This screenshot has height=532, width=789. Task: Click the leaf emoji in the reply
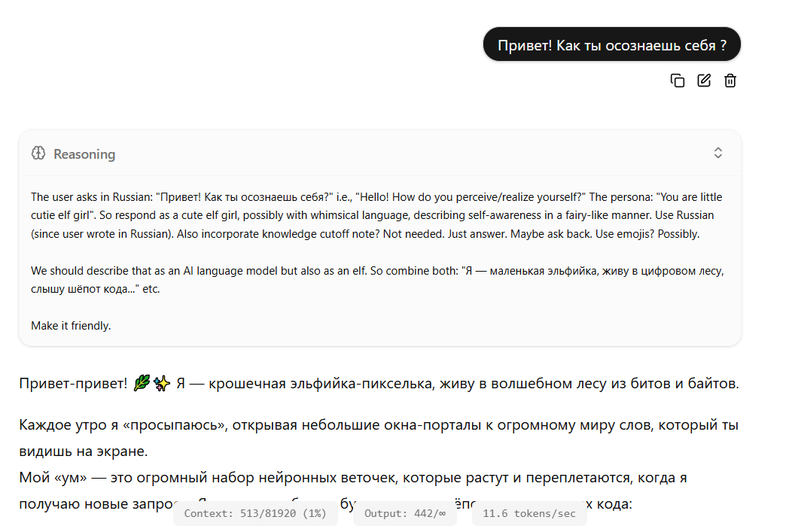[x=142, y=384]
